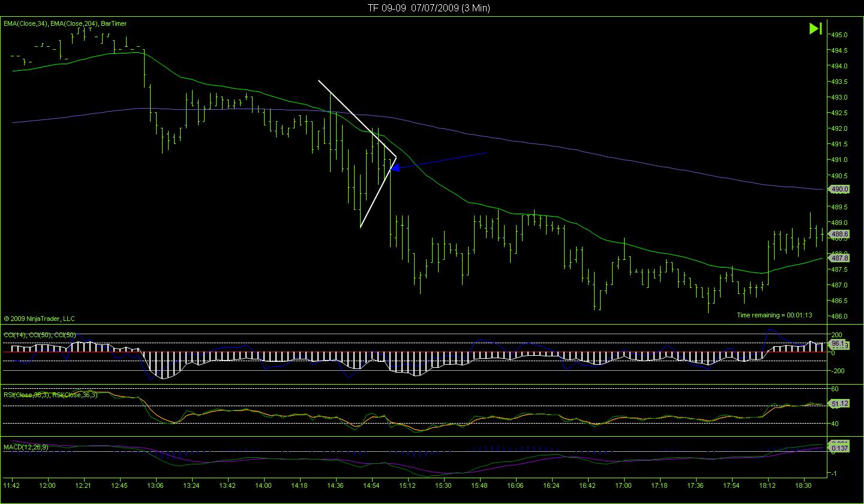Click the Time remaining = 00:01:13 text
The image size is (864, 504).
[774, 315]
